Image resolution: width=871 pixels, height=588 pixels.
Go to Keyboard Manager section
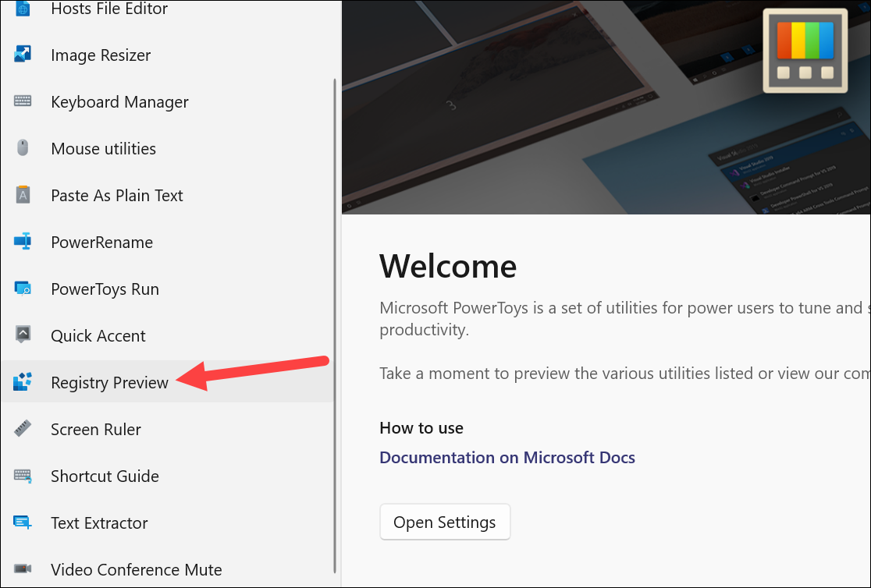[119, 102]
